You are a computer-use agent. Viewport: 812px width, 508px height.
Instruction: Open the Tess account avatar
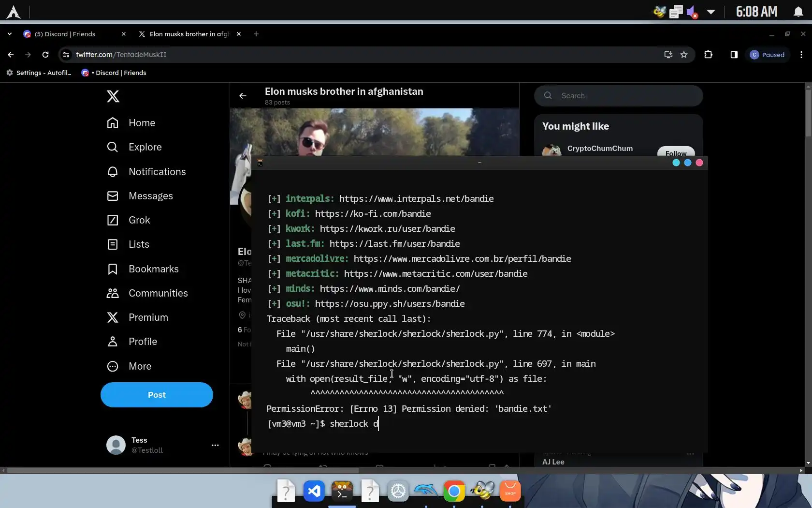tap(116, 445)
